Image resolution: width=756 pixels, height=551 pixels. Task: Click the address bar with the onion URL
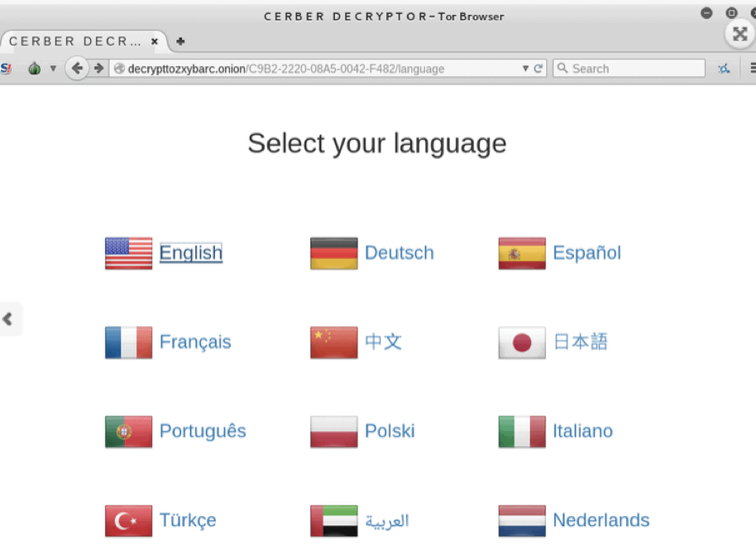click(x=328, y=69)
